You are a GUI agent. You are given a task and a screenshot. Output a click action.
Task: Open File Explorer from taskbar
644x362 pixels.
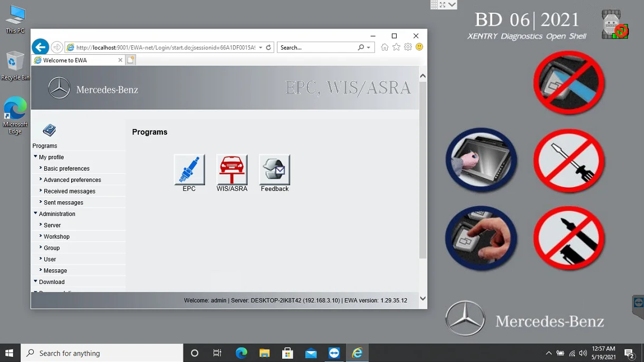pyautogui.click(x=264, y=353)
